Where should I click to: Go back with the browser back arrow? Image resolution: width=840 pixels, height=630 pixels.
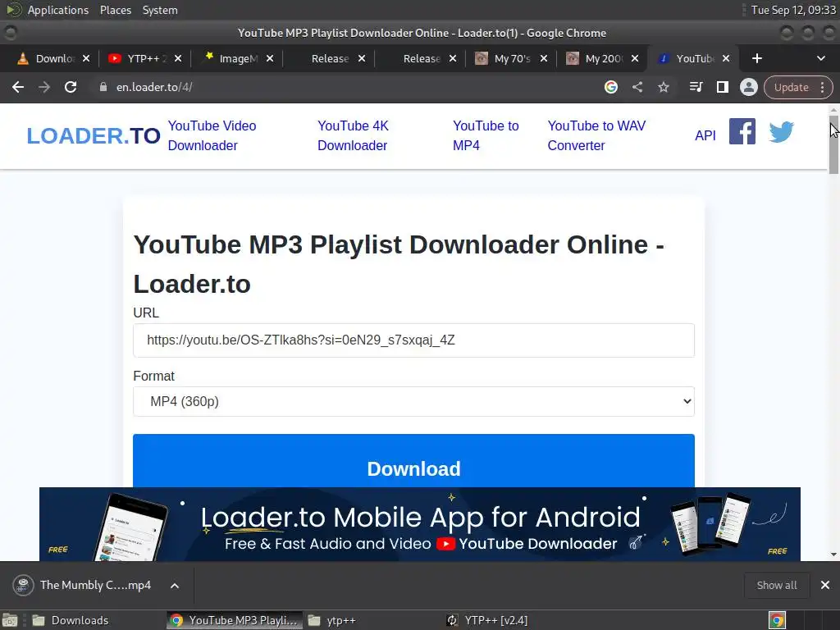(x=18, y=87)
